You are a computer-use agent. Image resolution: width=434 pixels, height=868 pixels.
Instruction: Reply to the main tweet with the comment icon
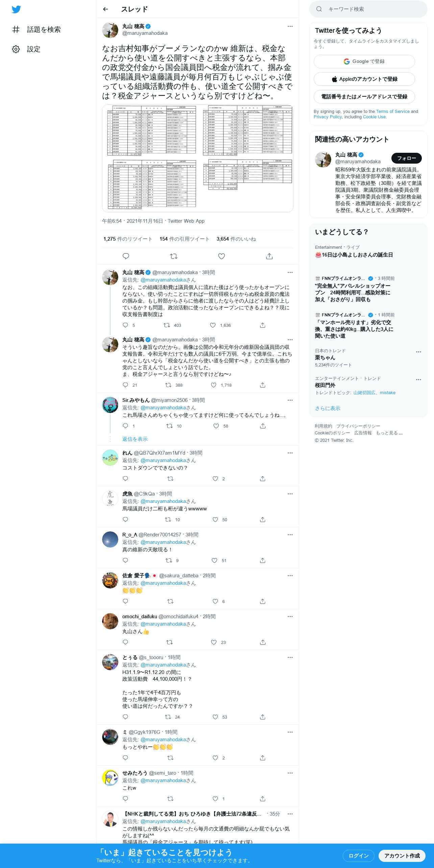[126, 256]
